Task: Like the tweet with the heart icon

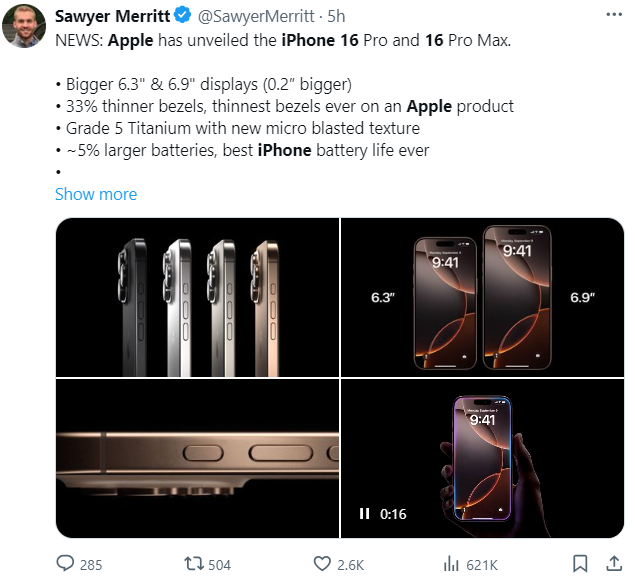Action: pyautogui.click(x=322, y=564)
